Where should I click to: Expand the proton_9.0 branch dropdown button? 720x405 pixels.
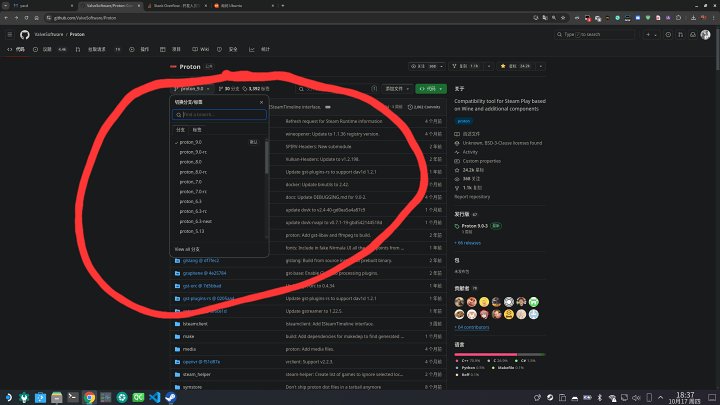[x=194, y=89]
